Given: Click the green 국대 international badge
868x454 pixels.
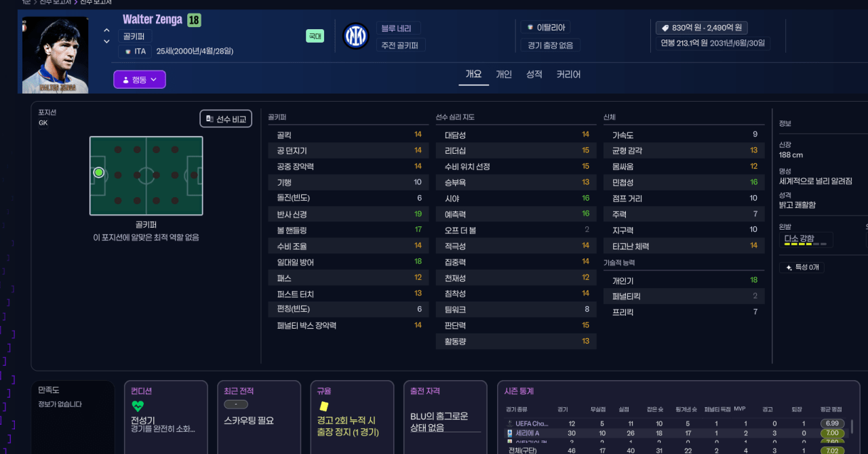Looking at the screenshot, I should click(315, 36).
